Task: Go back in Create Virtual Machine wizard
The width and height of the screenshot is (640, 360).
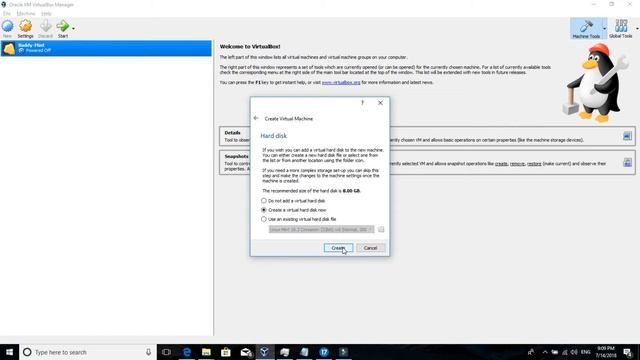Action: tap(256, 118)
